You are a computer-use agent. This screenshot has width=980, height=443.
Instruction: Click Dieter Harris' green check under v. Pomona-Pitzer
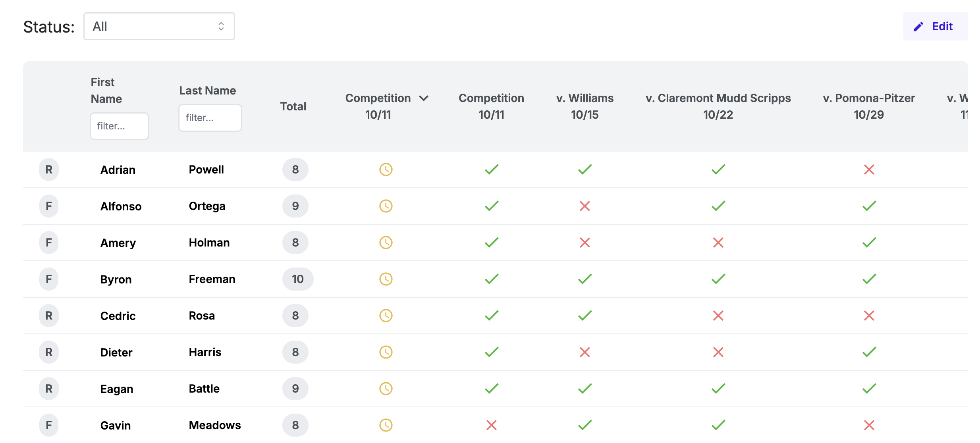point(869,352)
